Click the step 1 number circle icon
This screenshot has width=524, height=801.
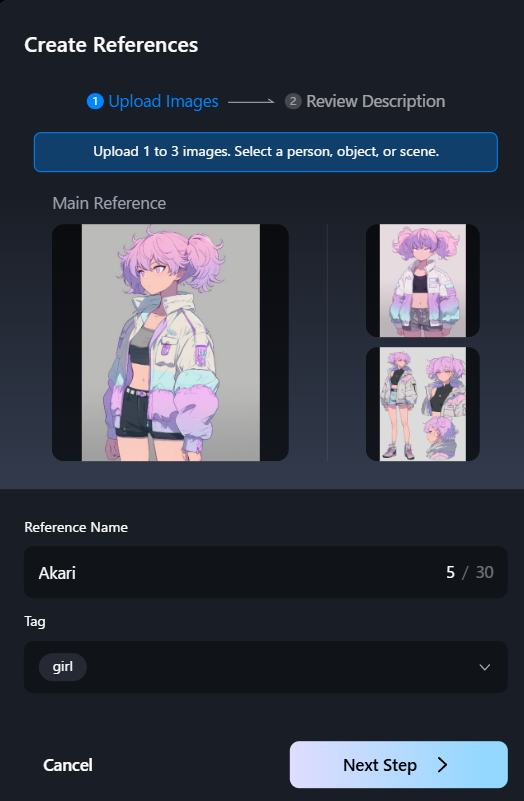[95, 101]
